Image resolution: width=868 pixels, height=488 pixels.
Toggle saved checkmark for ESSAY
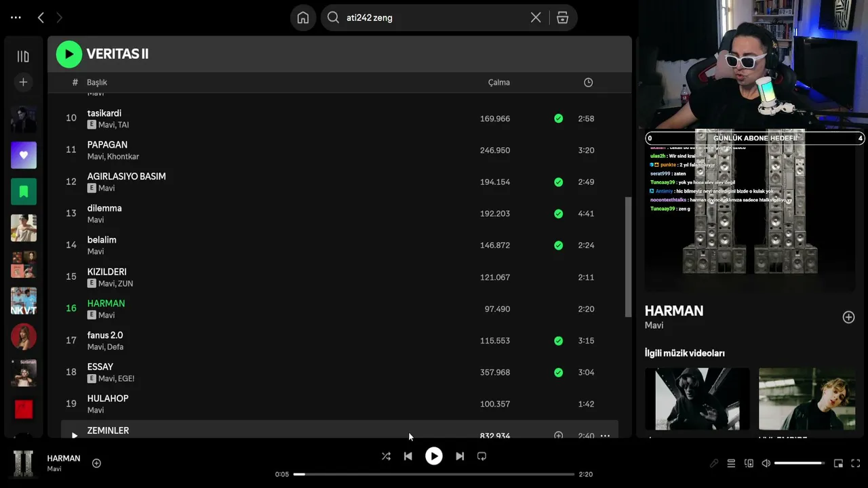(558, 372)
